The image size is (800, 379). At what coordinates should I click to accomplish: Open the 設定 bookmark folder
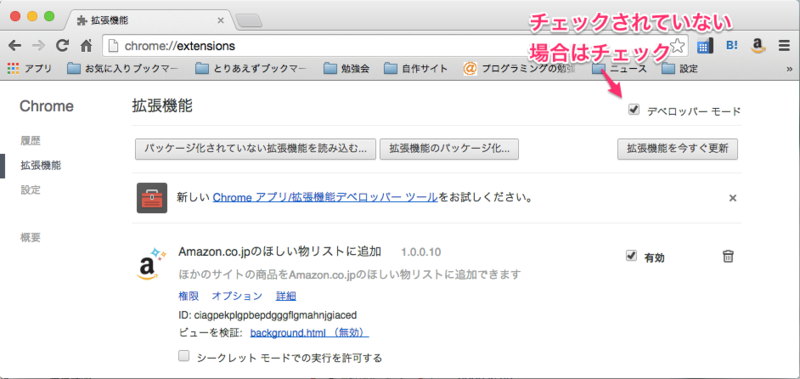click(x=680, y=68)
